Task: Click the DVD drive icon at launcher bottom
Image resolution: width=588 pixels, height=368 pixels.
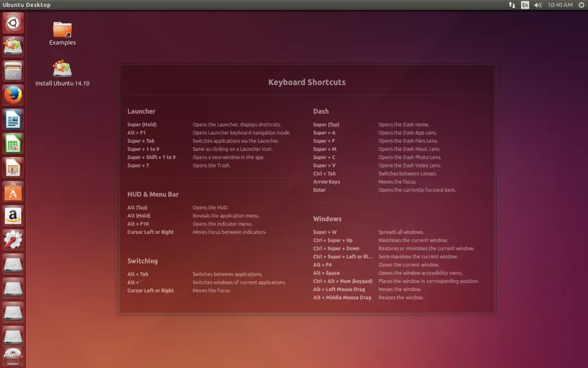Action: click(13, 354)
